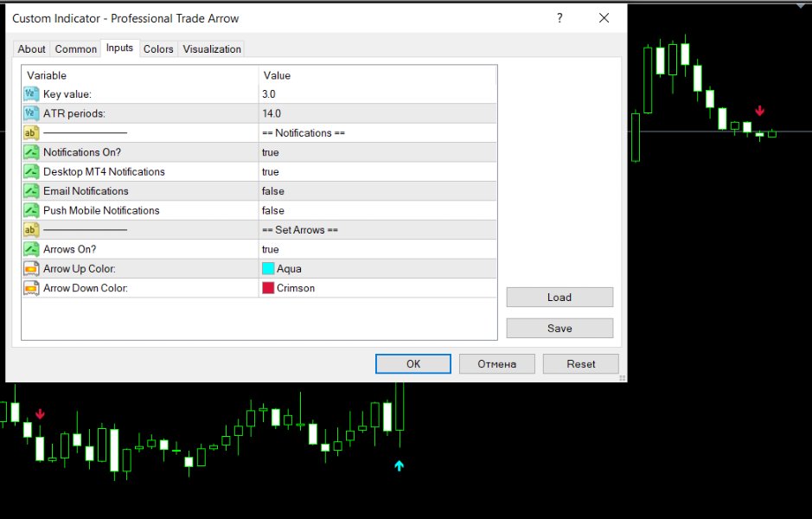Load a preset with the Load button
Viewport: 812px width, 519px height.
[559, 298]
